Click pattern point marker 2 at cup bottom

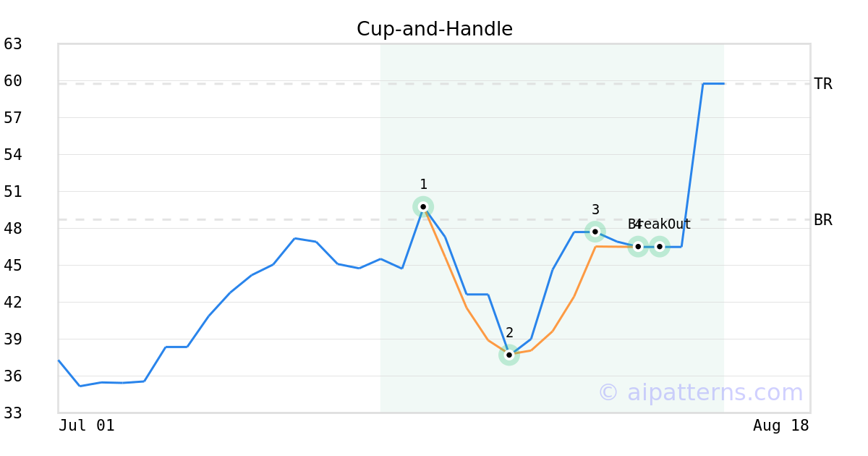(x=509, y=355)
